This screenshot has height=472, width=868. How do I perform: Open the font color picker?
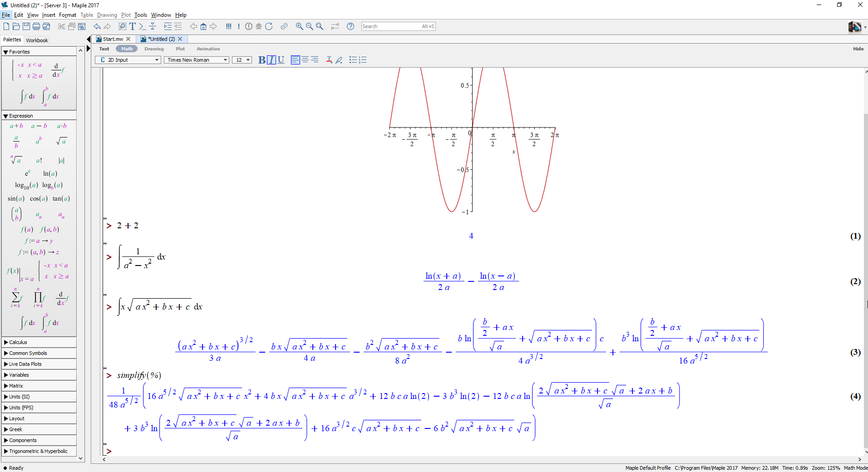[329, 60]
